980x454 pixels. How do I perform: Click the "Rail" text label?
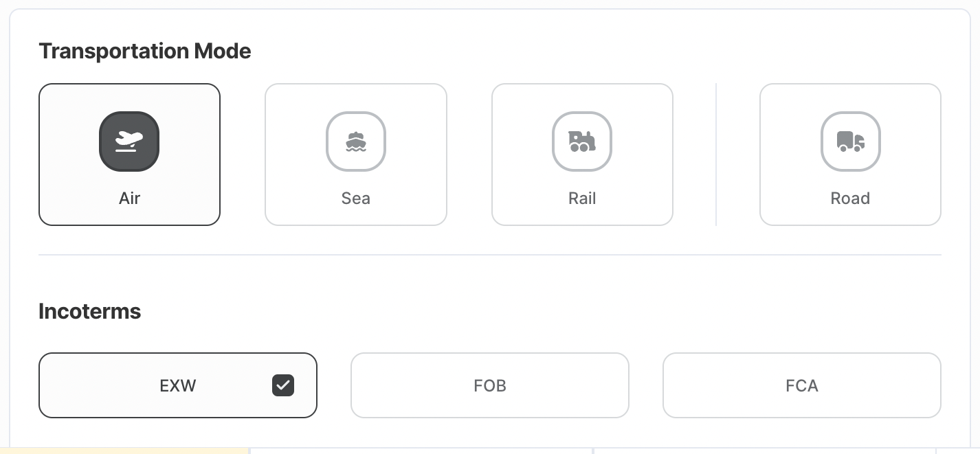click(x=582, y=198)
